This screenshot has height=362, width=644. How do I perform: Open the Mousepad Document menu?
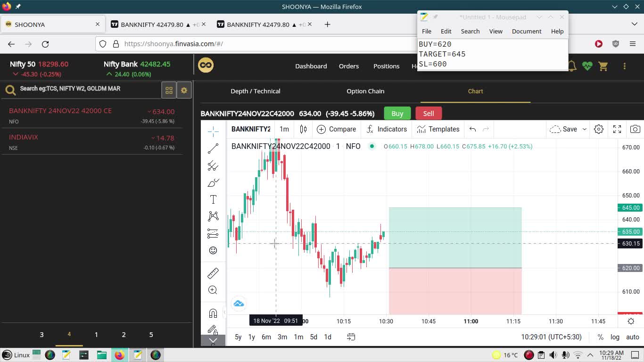point(527,31)
